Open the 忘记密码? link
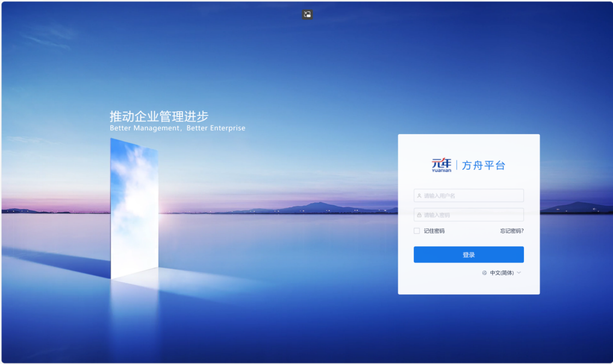This screenshot has height=364, width=613. point(512,231)
